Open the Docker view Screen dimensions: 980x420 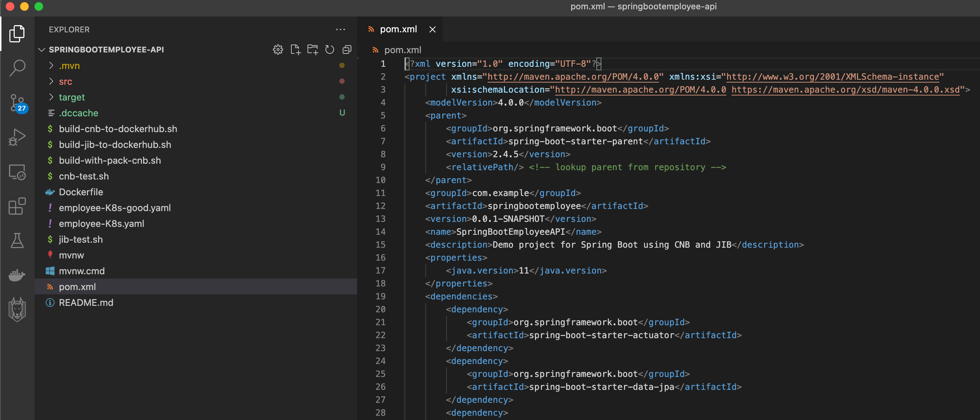(x=17, y=275)
